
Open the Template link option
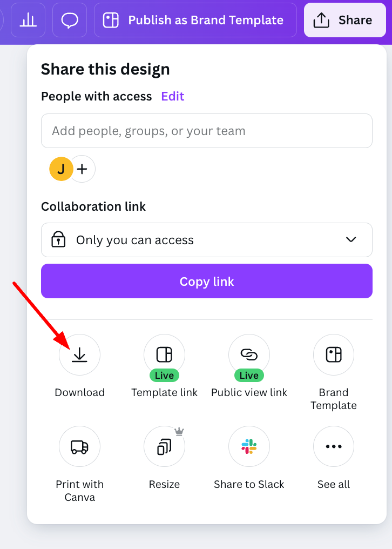point(164,354)
